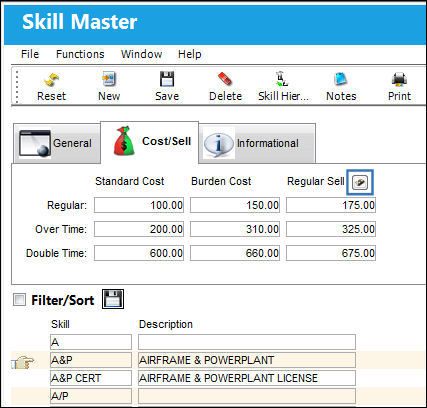Click the Over Time Burden Cost field 310.00
The width and height of the screenshot is (427, 408).
pyautogui.click(x=235, y=229)
